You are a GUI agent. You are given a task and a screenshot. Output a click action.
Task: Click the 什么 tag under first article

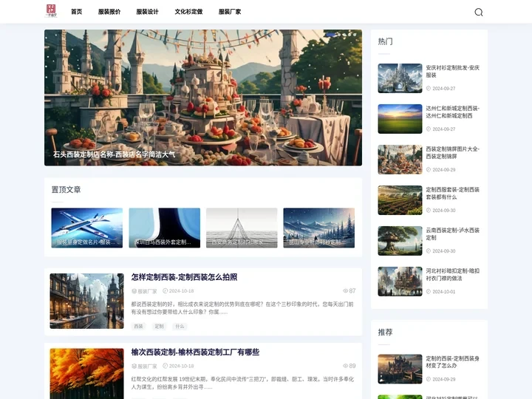pos(180,327)
